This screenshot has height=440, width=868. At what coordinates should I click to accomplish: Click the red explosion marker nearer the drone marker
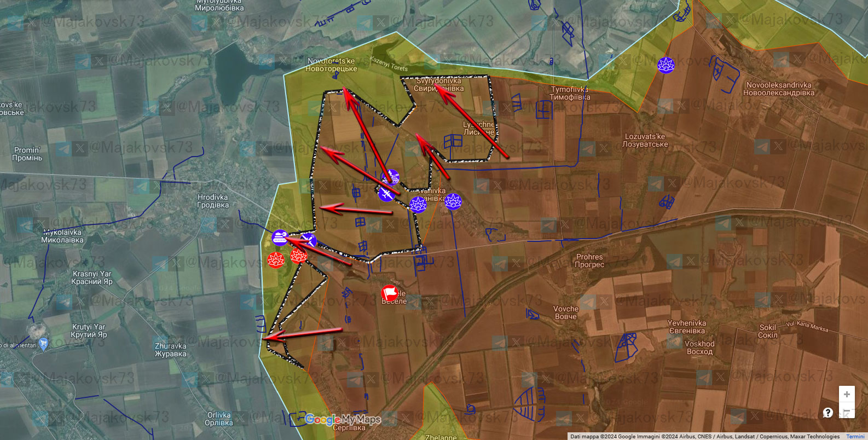pyautogui.click(x=299, y=256)
